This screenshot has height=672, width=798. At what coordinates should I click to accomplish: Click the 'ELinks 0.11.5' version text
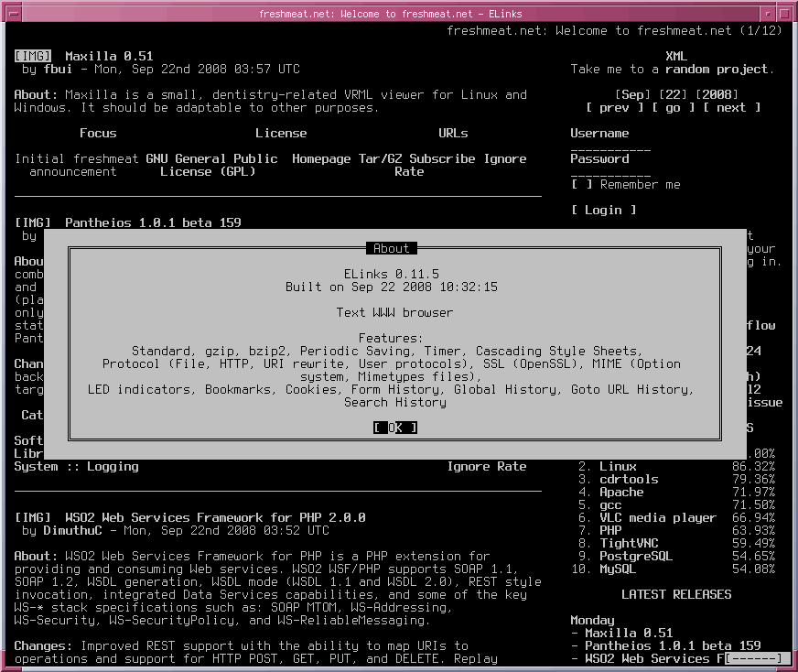pos(392,274)
